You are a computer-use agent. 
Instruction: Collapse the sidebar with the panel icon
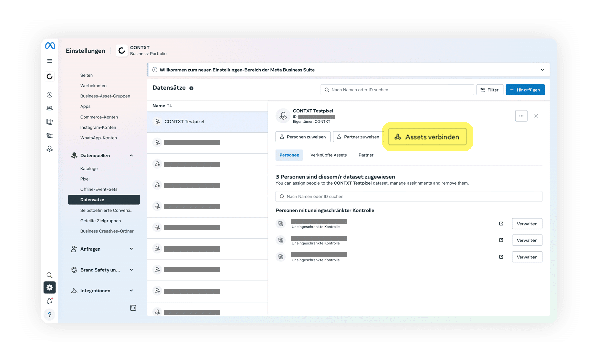[133, 308]
